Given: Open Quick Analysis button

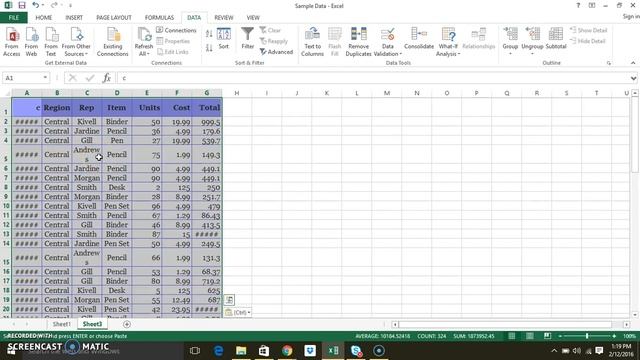Looking at the screenshot, I should coord(229,300).
